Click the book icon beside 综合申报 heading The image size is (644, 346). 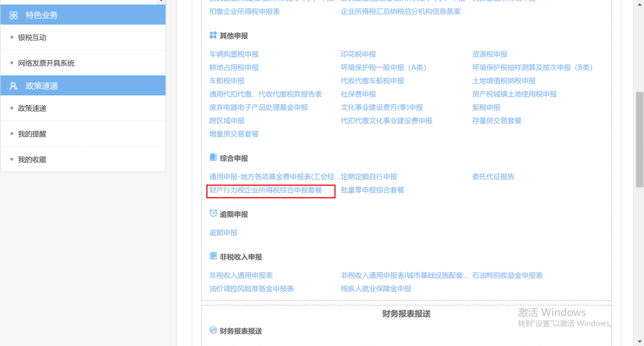click(213, 157)
